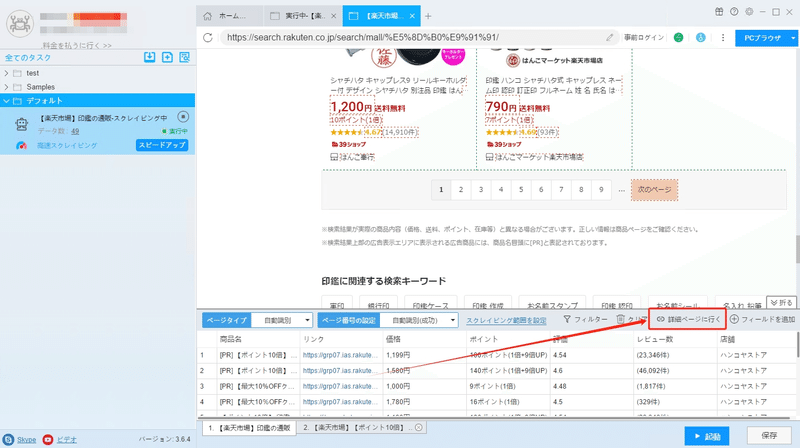Click 料金を払うに行く link
The image size is (800, 448).
77,45
